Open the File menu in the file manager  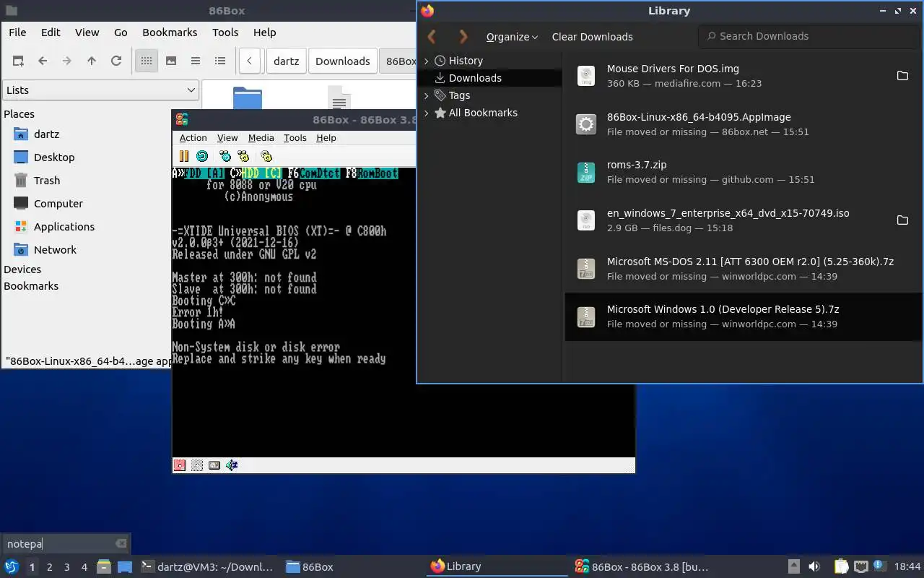17,33
